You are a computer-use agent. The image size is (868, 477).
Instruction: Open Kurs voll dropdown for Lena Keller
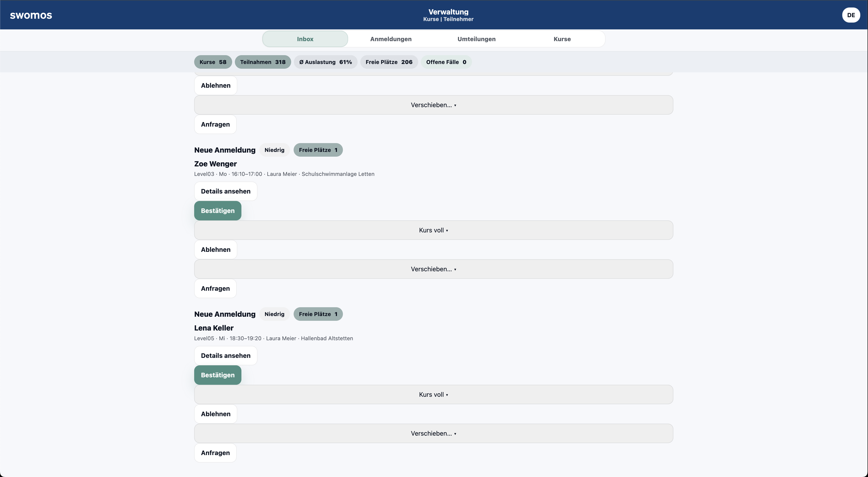434,394
